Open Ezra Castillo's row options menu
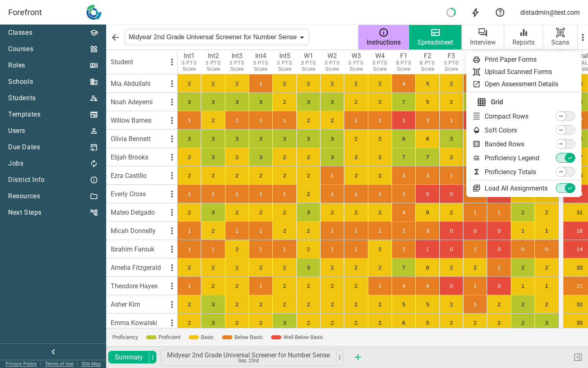This screenshot has height=368, width=588. (x=172, y=175)
